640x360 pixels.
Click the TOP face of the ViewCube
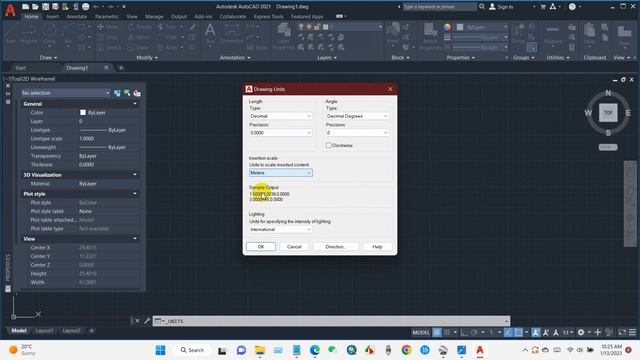coord(608,113)
